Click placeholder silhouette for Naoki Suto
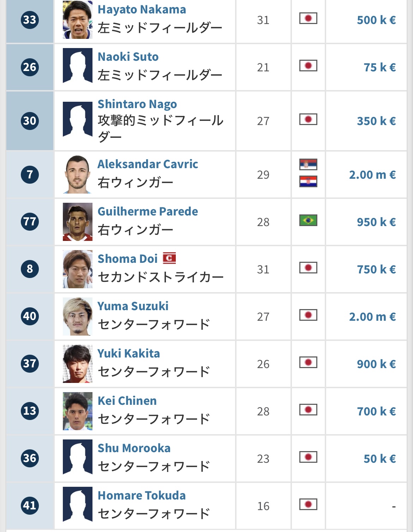 [x=78, y=65]
